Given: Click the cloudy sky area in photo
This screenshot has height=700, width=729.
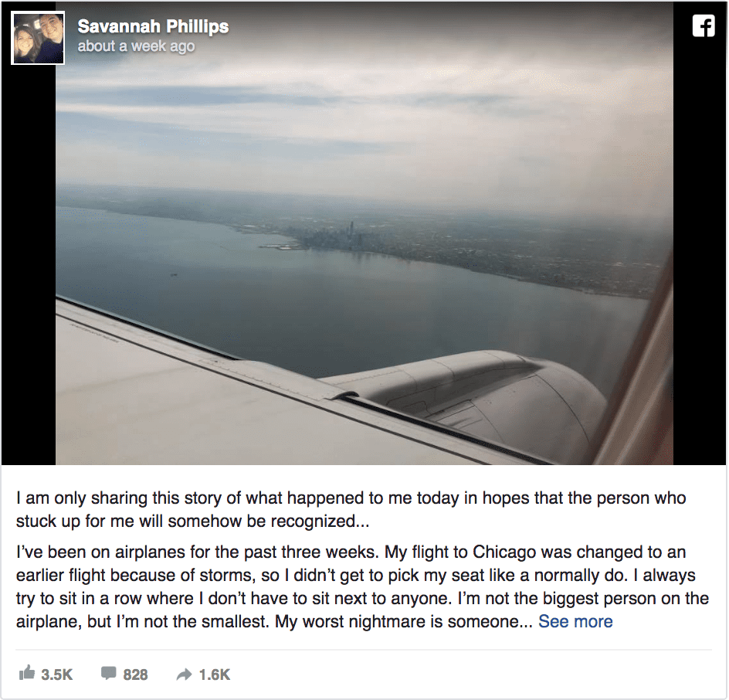Looking at the screenshot, I should coord(364,93).
